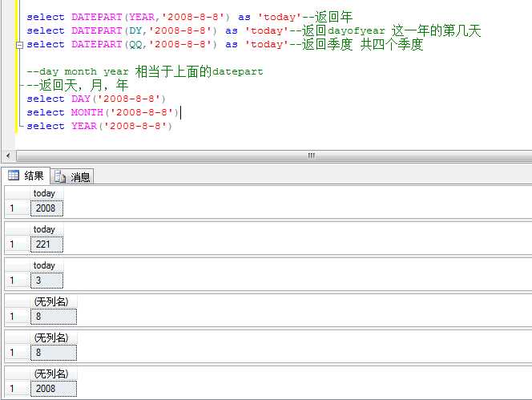The image size is (532, 400).
Task: Open the 消息 messages tab
Action: click(72, 177)
